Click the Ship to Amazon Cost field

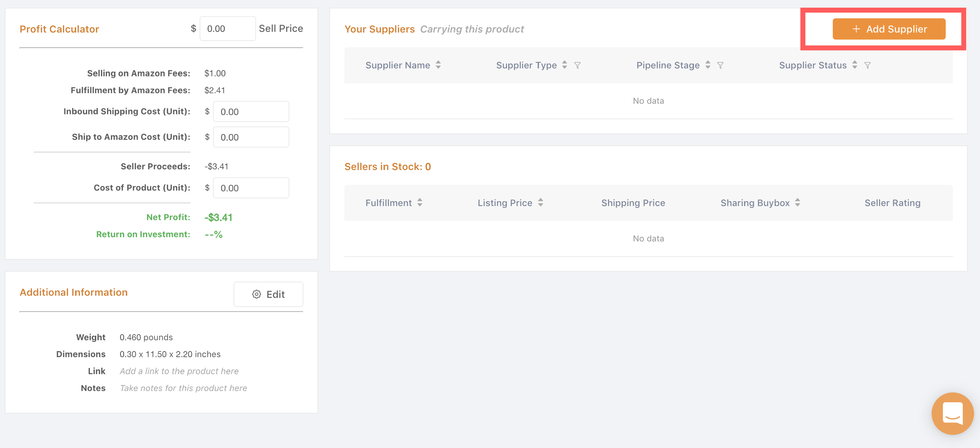click(251, 137)
